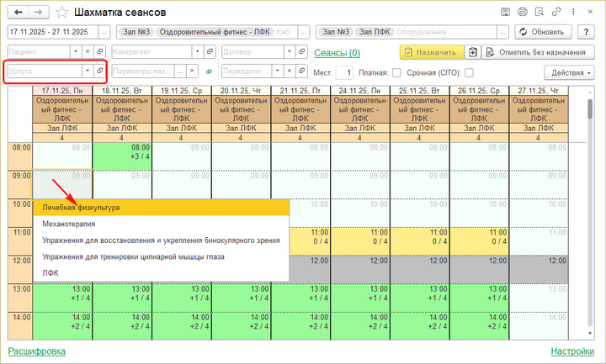Viewport: 606px width, 364px height.
Task: Toggle the Платная checkbox
Action: click(396, 73)
